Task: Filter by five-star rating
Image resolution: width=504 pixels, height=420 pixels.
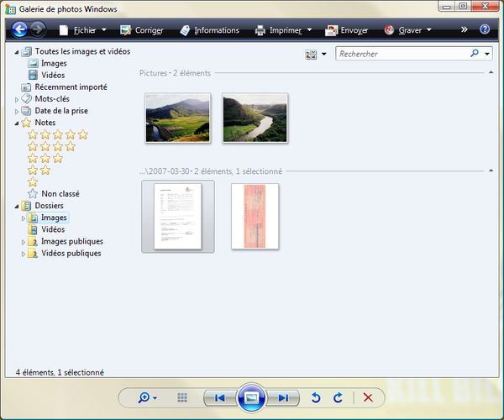Action: (x=57, y=134)
